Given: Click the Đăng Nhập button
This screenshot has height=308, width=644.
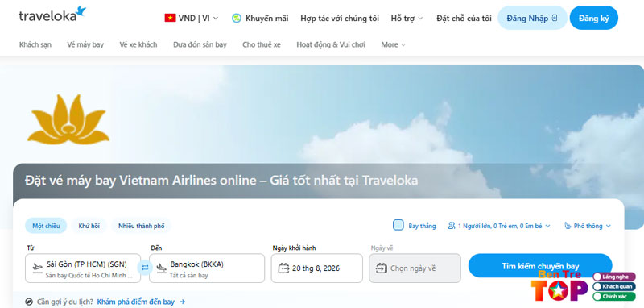Looking at the screenshot, I should pos(532,18).
